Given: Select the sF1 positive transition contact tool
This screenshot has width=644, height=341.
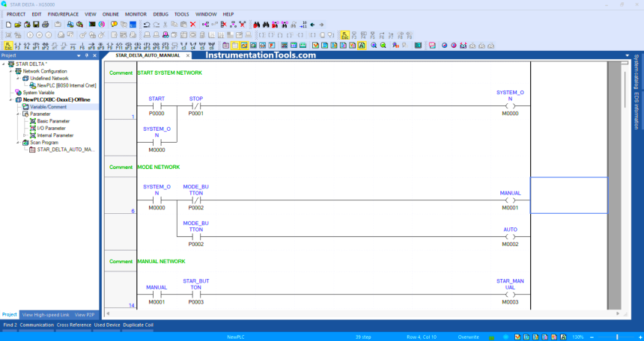Looking at the screenshot, I should 36,46.
